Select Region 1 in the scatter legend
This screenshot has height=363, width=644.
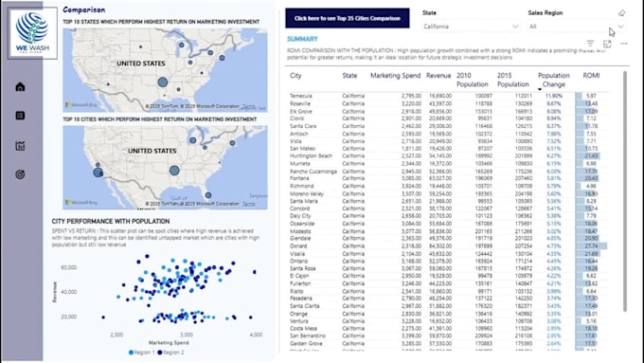[142, 353]
